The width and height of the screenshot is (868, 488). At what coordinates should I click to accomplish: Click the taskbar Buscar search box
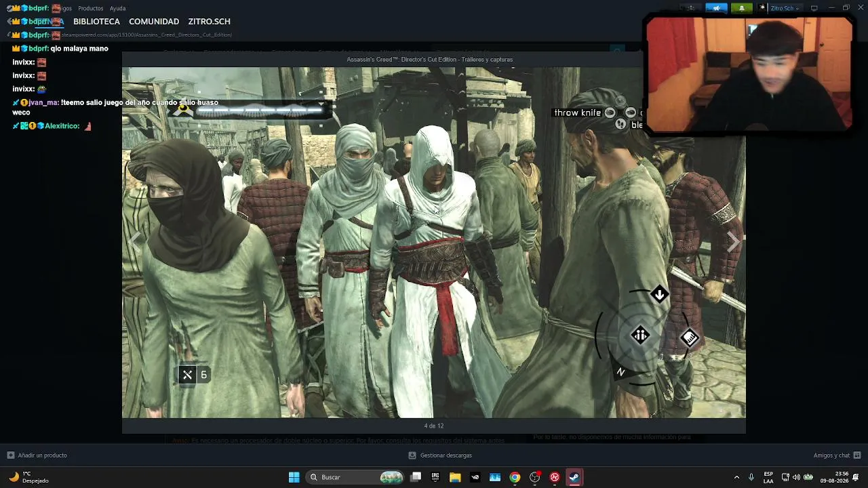tap(355, 477)
